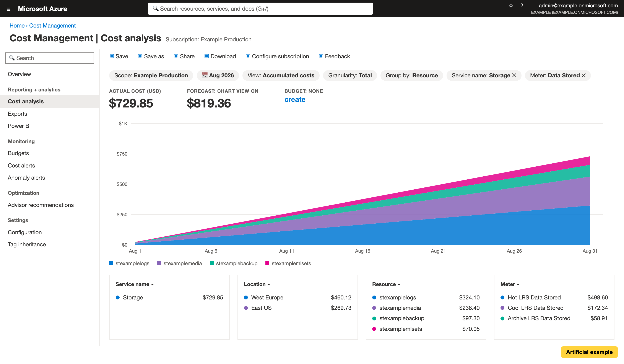
Task: Select stexamplemlsets row in Resource card
Action: point(426,329)
